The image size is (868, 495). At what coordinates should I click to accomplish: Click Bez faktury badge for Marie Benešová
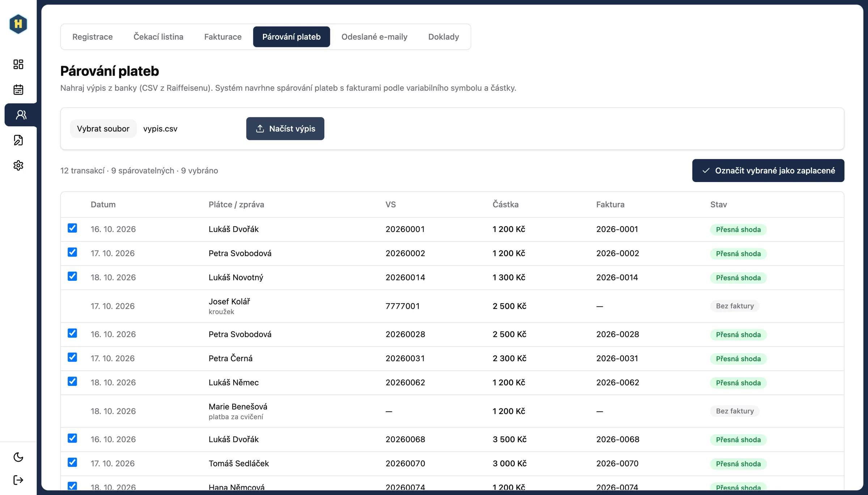[735, 411]
